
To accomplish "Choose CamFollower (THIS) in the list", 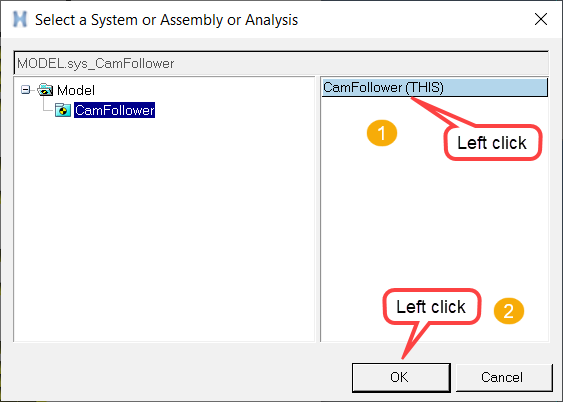I will [x=435, y=87].
